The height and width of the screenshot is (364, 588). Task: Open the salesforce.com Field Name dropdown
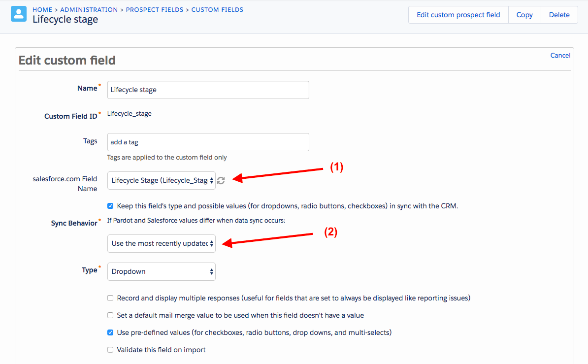(161, 180)
